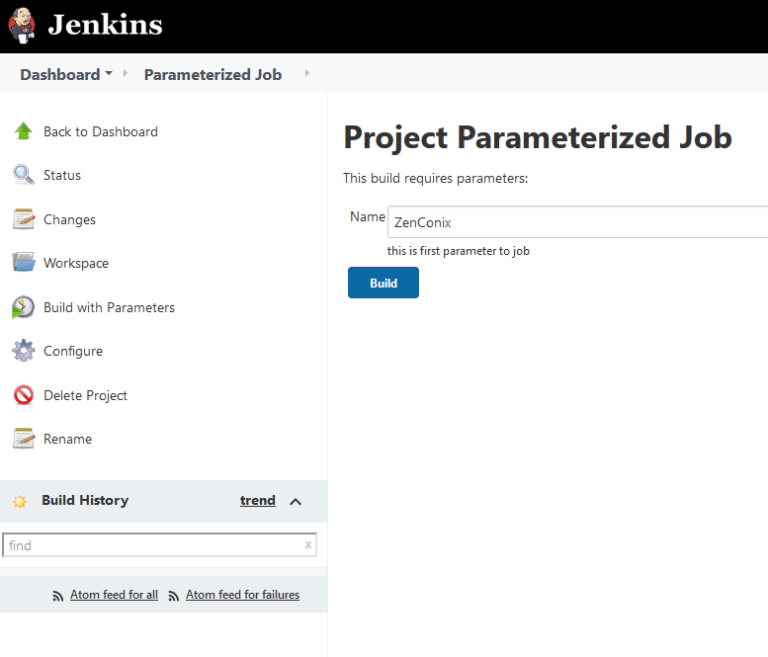Open the Dashboard breadcrumb dropdown arrow

pyautogui.click(x=109, y=73)
